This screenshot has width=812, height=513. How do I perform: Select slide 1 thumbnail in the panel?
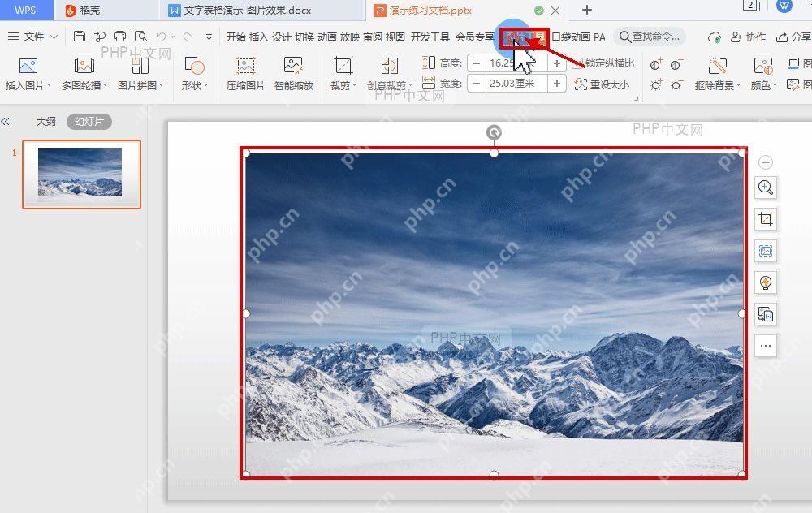(x=81, y=175)
